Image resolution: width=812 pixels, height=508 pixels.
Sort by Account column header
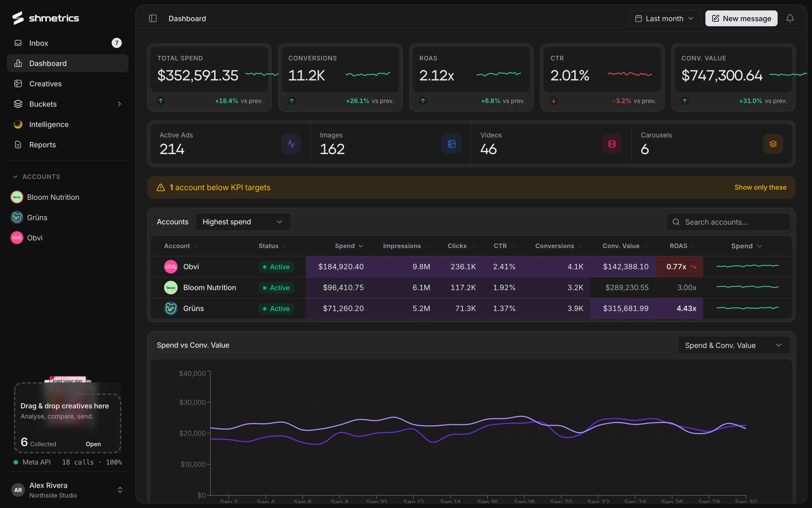point(181,246)
